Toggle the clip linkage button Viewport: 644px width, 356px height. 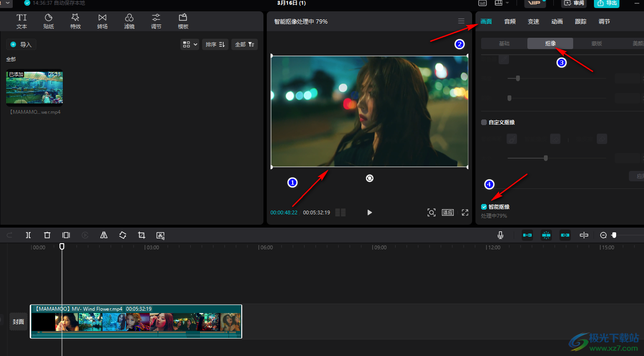565,235
